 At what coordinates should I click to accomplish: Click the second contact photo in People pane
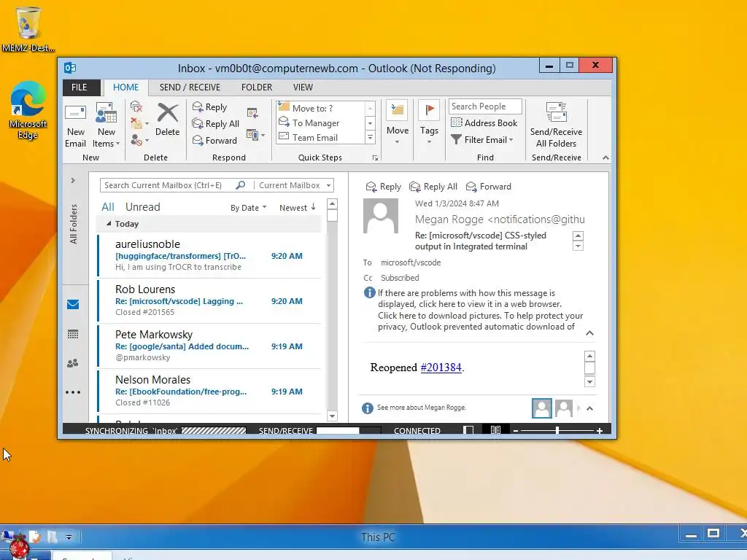564,408
